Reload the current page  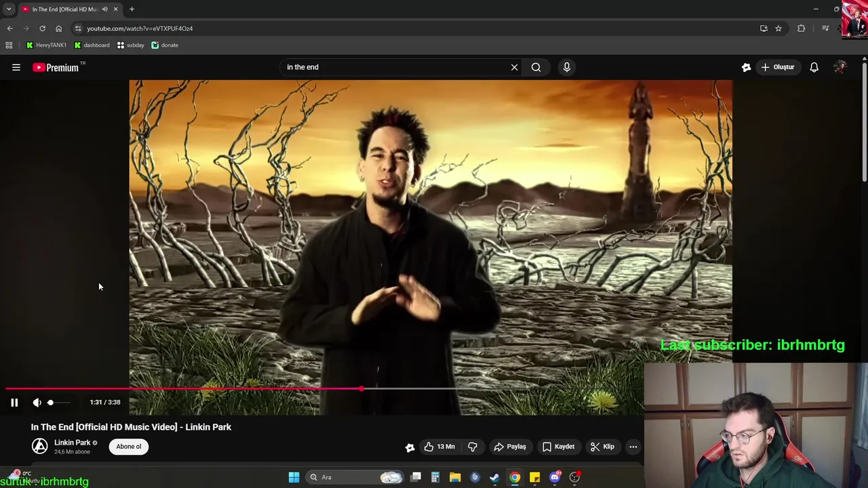[42, 28]
